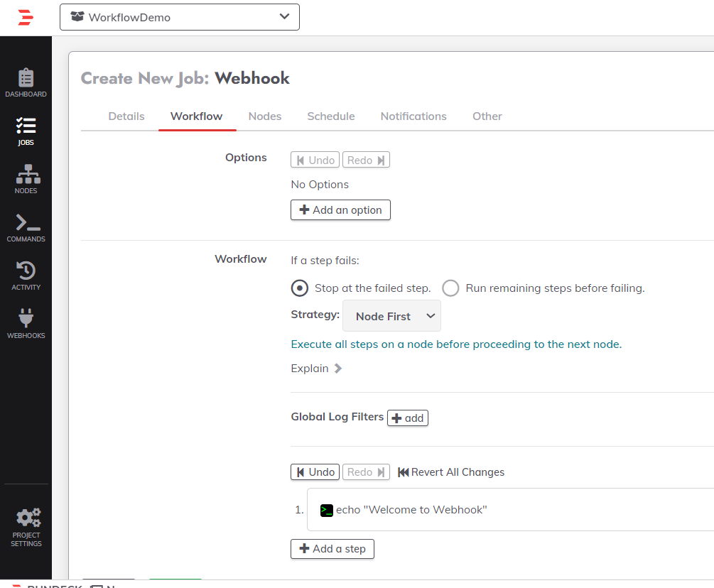
Task: Add a Global Log Filter
Action: click(407, 418)
